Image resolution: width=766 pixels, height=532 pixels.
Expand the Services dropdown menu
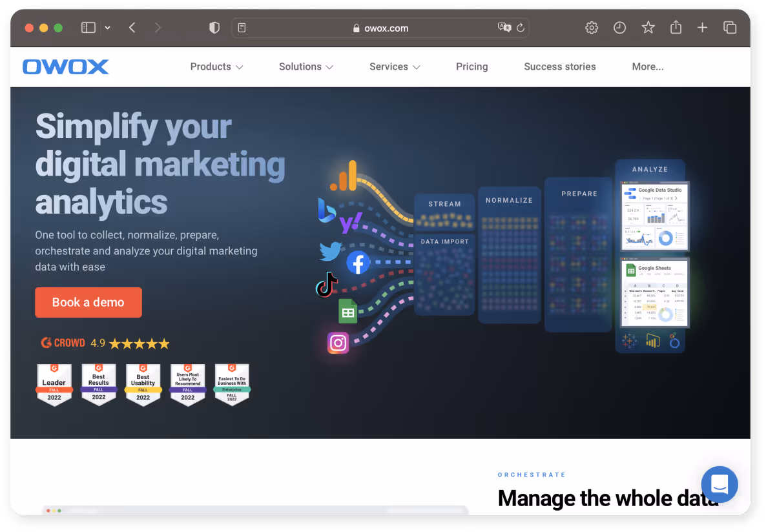pos(395,66)
